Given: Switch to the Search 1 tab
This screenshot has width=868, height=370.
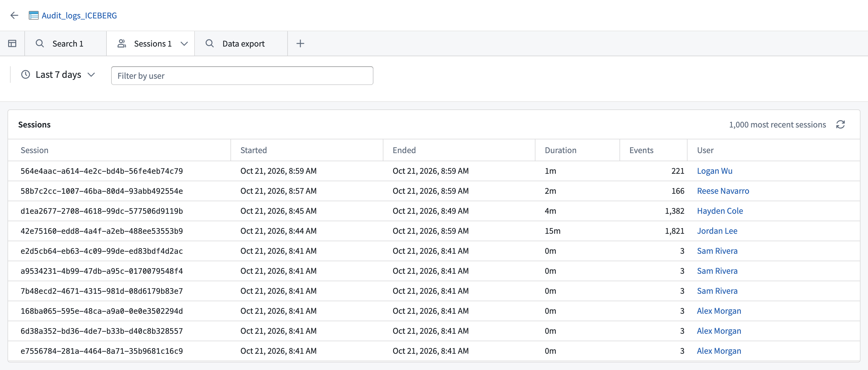Looking at the screenshot, I should 66,43.
